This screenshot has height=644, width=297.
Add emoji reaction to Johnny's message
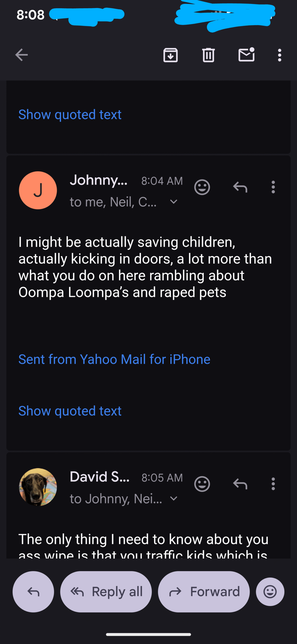point(202,187)
